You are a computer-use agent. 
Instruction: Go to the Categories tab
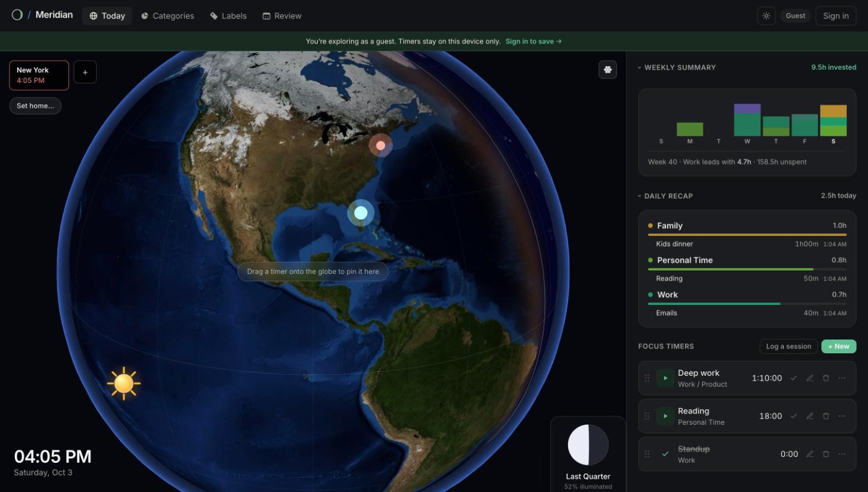tap(168, 16)
